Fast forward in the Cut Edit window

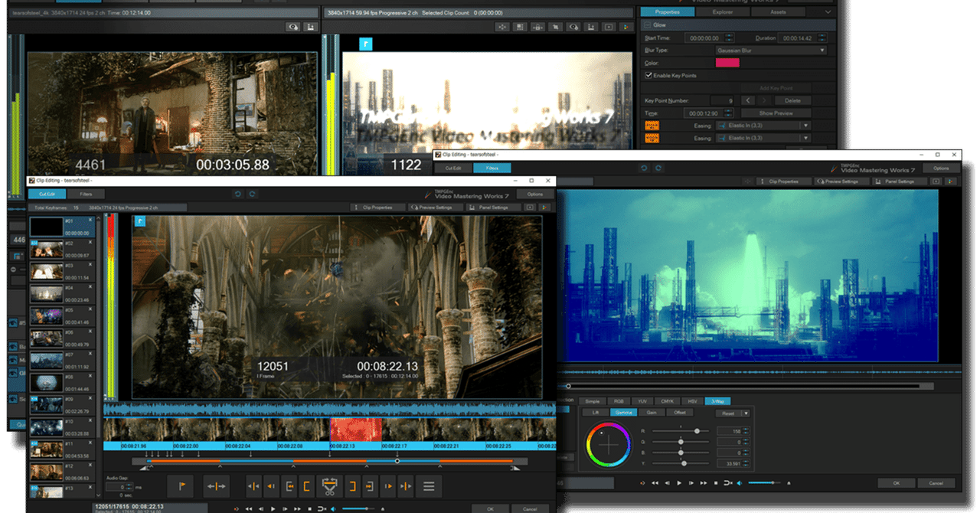click(x=298, y=508)
